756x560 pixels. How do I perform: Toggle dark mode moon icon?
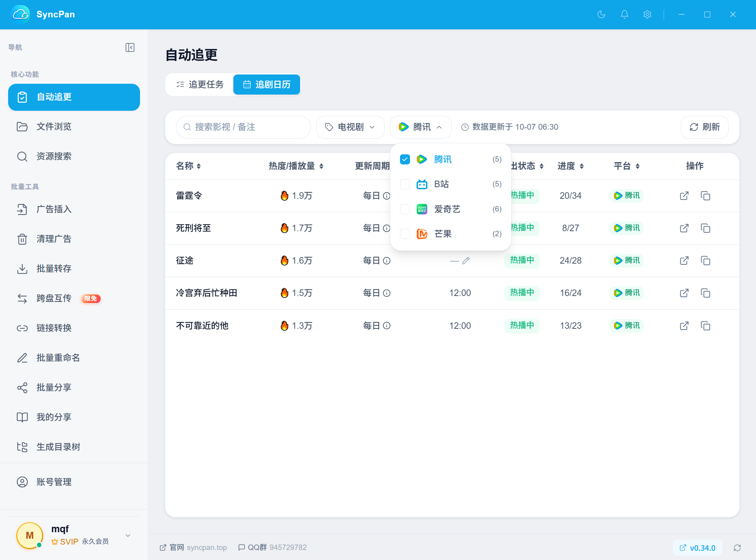[601, 14]
